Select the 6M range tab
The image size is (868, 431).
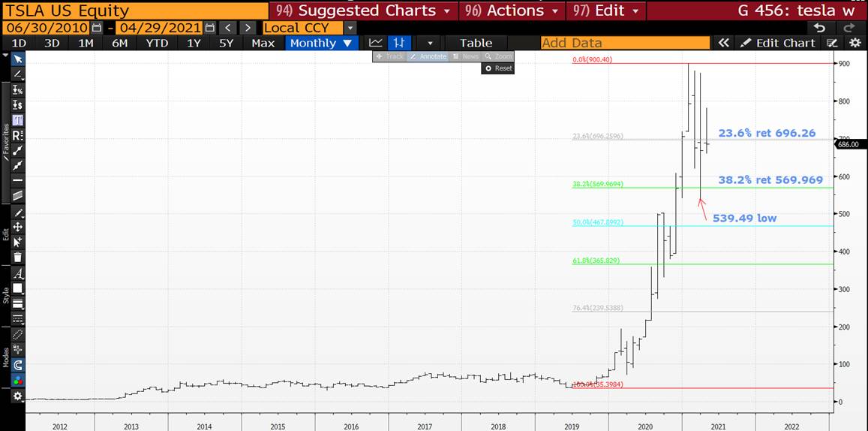[119, 43]
